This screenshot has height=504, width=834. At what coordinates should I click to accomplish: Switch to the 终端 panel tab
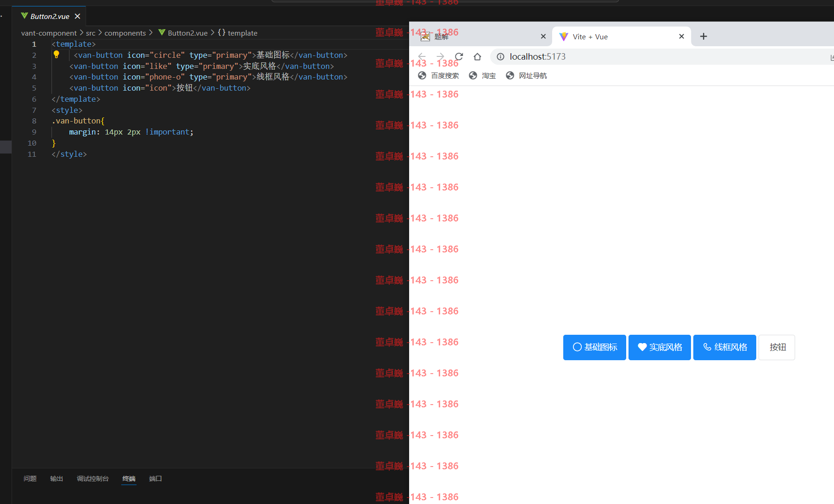[x=129, y=479]
